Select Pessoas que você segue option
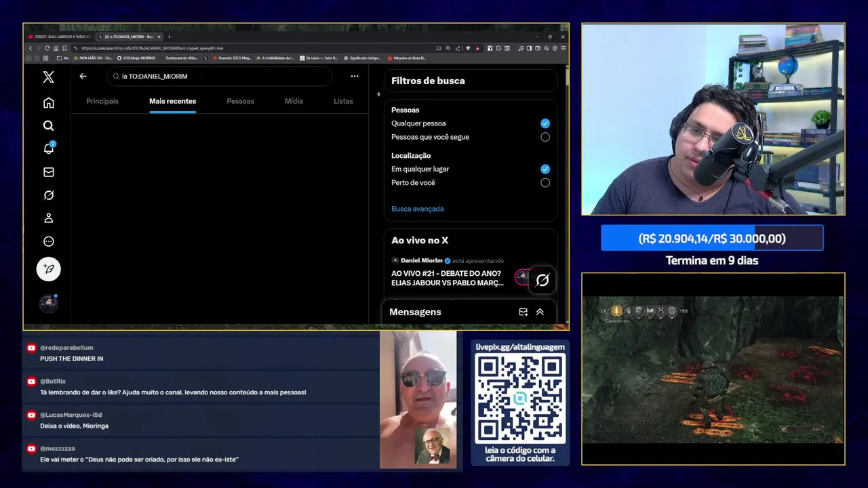The height and width of the screenshot is (488, 868). pos(545,137)
